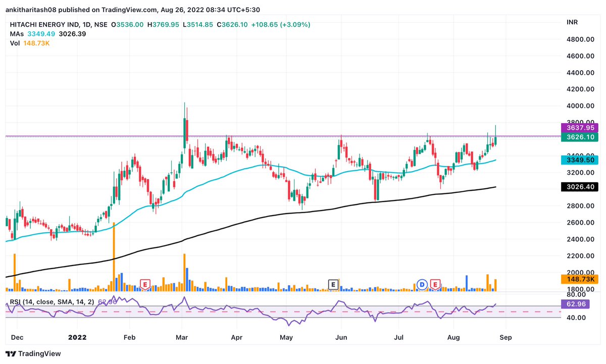Click the 4600.00 price axis label

point(581,56)
